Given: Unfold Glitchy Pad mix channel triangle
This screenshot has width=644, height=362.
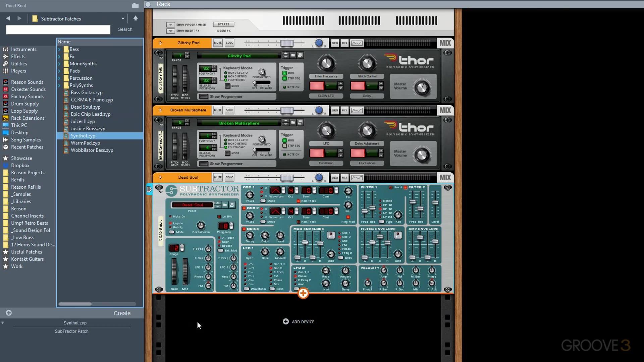Looking at the screenshot, I should point(161,43).
